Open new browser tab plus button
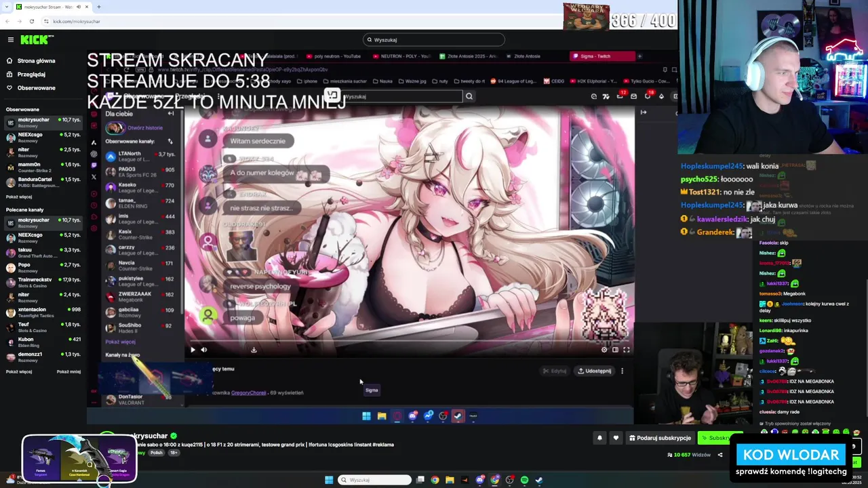868x488 pixels. pyautogui.click(x=98, y=7)
